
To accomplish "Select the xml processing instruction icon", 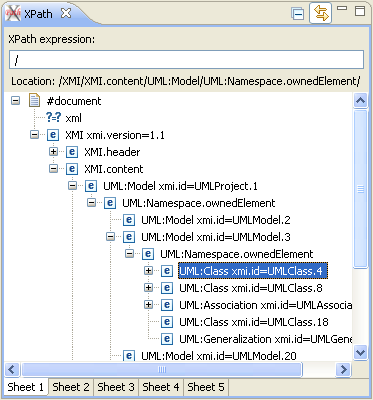I will click(53, 118).
